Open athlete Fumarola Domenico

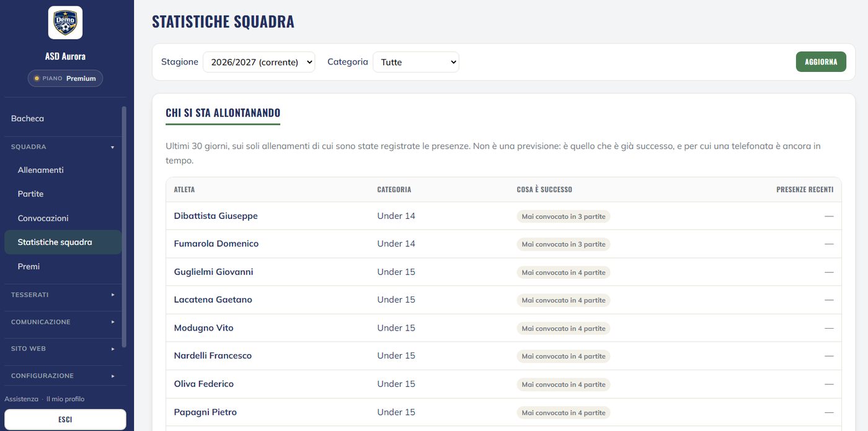[216, 244]
